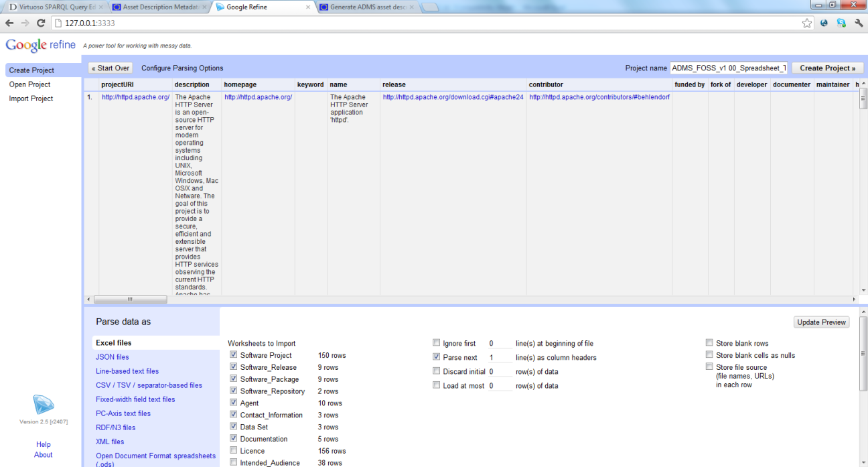868x467 pixels.
Task: Click the Skype extension icon
Action: pos(841,23)
